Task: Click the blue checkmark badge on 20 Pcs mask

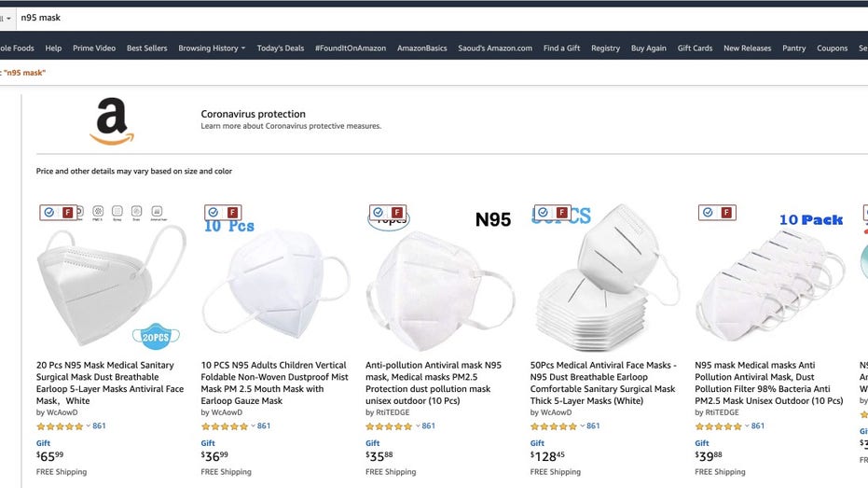Action: click(x=49, y=212)
